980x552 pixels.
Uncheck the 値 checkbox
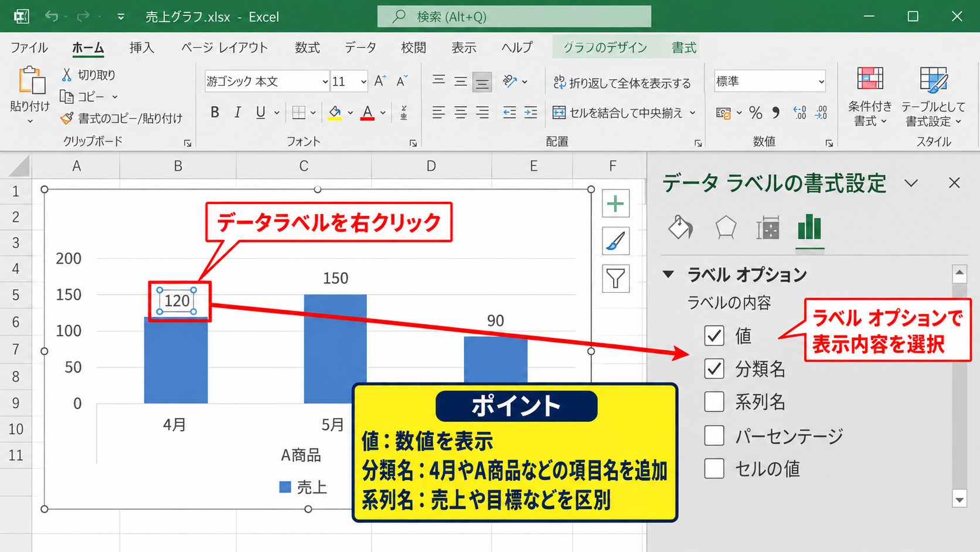click(714, 336)
